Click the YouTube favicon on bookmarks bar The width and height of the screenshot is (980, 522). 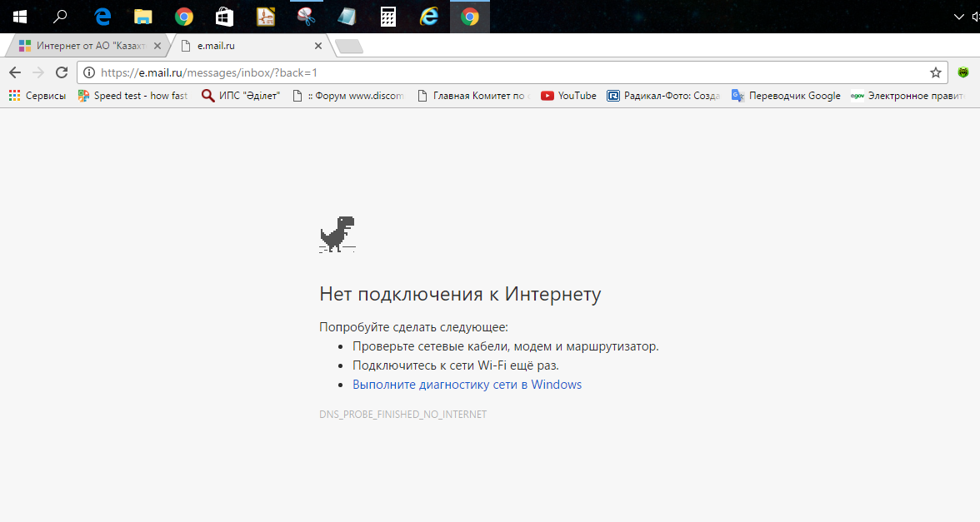pos(547,95)
